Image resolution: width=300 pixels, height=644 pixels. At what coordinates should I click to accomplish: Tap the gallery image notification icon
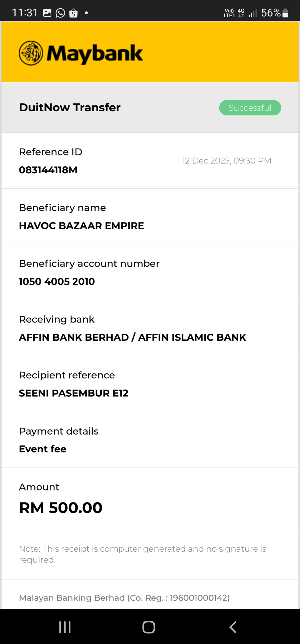[47, 13]
